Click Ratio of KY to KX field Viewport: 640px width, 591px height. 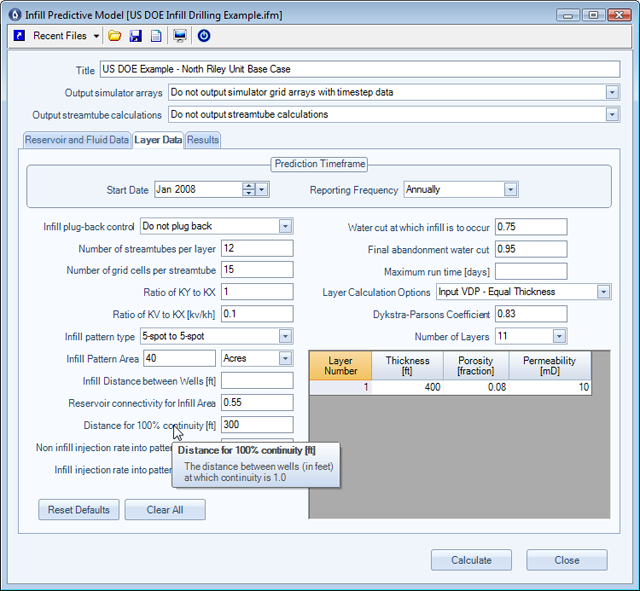[257, 292]
